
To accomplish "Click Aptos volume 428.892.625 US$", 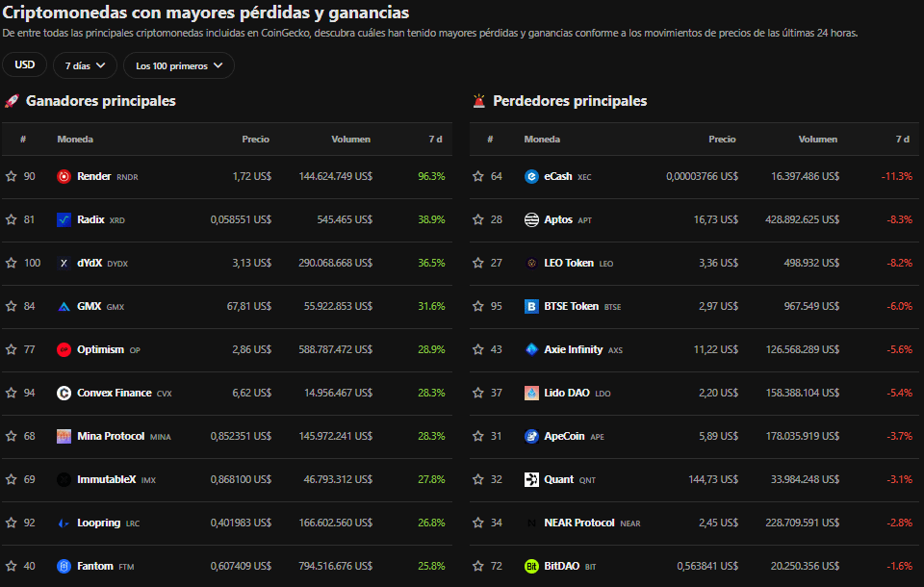I will pyautogui.click(x=802, y=219).
